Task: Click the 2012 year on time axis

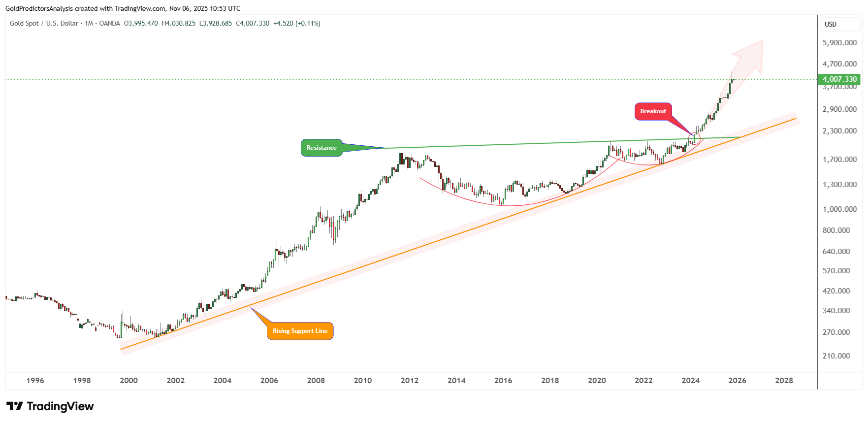Action: 410,380
